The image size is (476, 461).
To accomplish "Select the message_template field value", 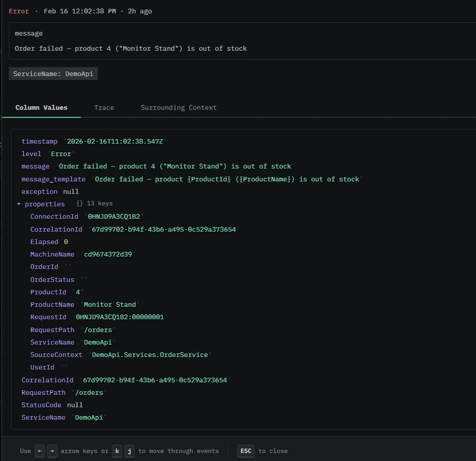I will click(x=227, y=179).
